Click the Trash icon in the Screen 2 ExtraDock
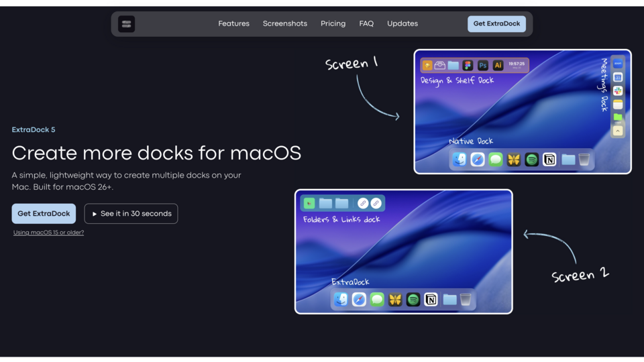Screen dimensions: 644x362 (x=466, y=299)
